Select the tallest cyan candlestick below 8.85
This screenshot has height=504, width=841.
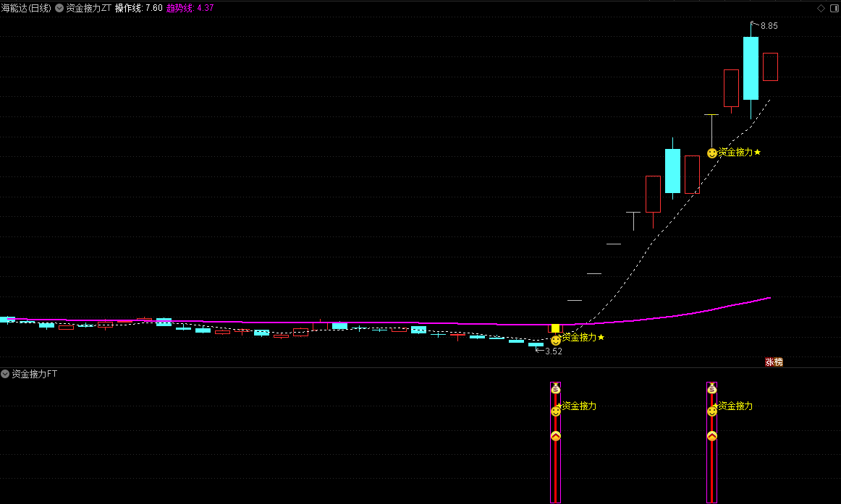coord(751,68)
